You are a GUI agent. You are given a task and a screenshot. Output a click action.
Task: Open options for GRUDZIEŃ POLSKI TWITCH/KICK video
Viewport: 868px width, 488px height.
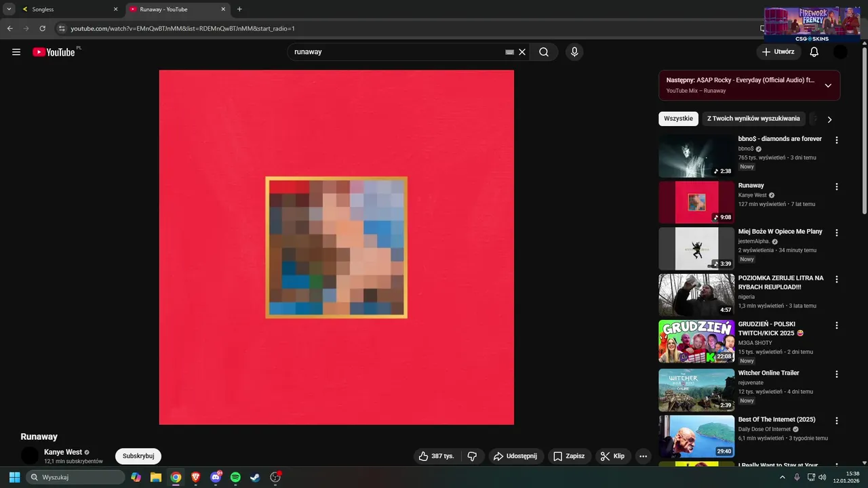click(x=836, y=325)
